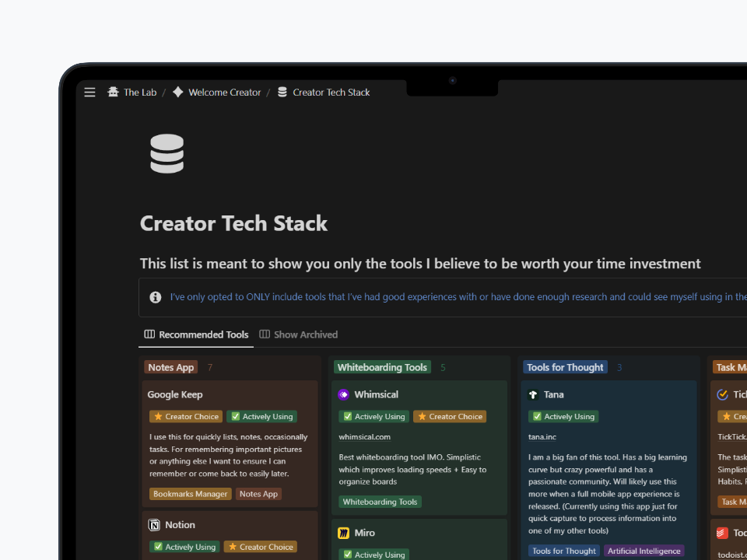Click the star icon on Notion's Creator Choice tag

coord(233,547)
